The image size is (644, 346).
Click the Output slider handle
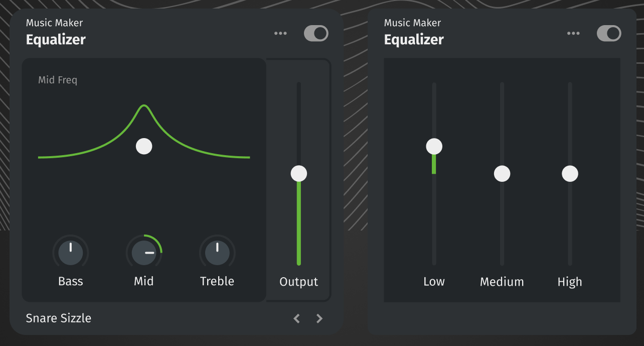[x=299, y=174]
